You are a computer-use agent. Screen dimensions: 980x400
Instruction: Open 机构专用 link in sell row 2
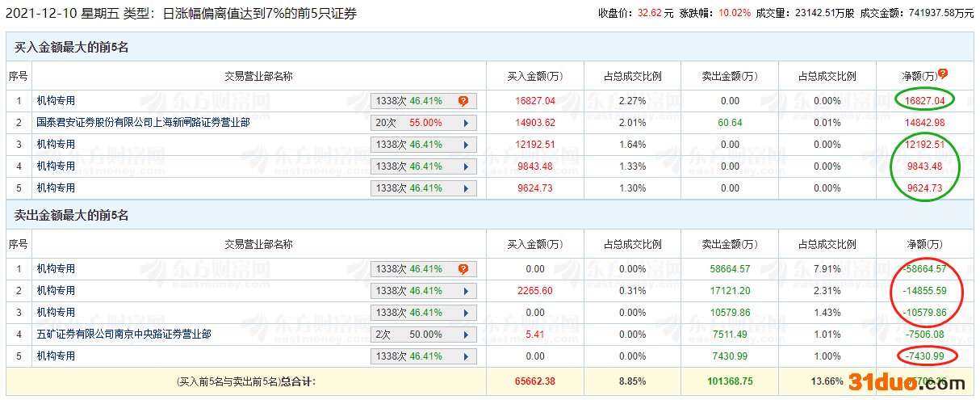tap(56, 291)
